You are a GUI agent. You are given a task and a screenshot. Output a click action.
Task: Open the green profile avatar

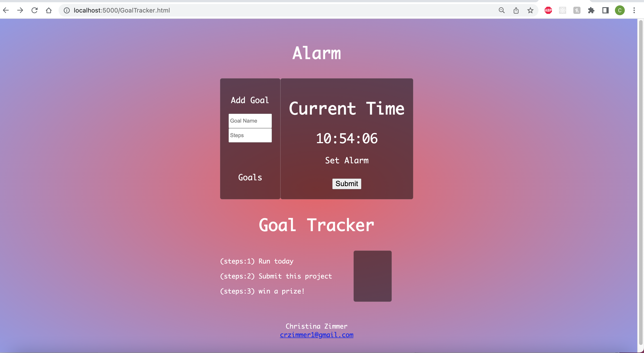tap(620, 10)
